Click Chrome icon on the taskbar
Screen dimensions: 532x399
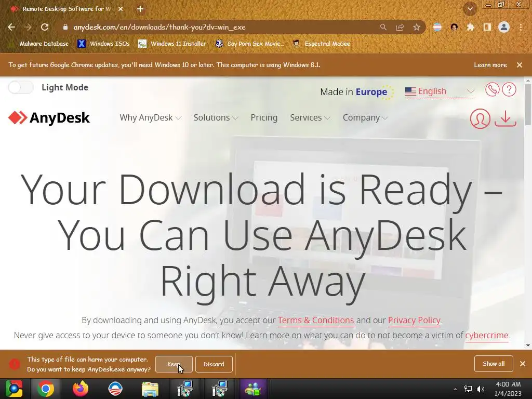(46, 389)
